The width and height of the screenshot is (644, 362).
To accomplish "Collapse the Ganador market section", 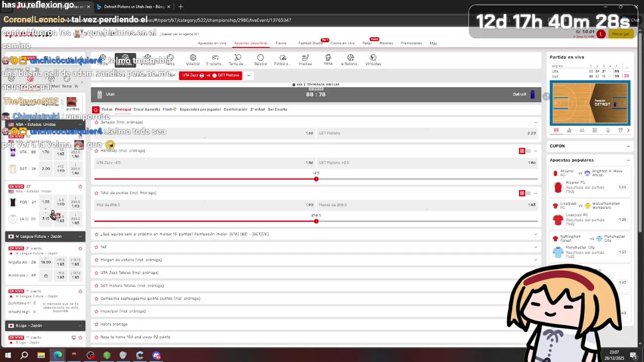I will click(x=535, y=123).
